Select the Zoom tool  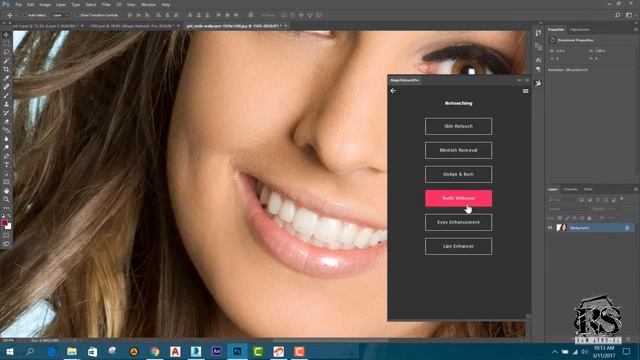click(6, 199)
